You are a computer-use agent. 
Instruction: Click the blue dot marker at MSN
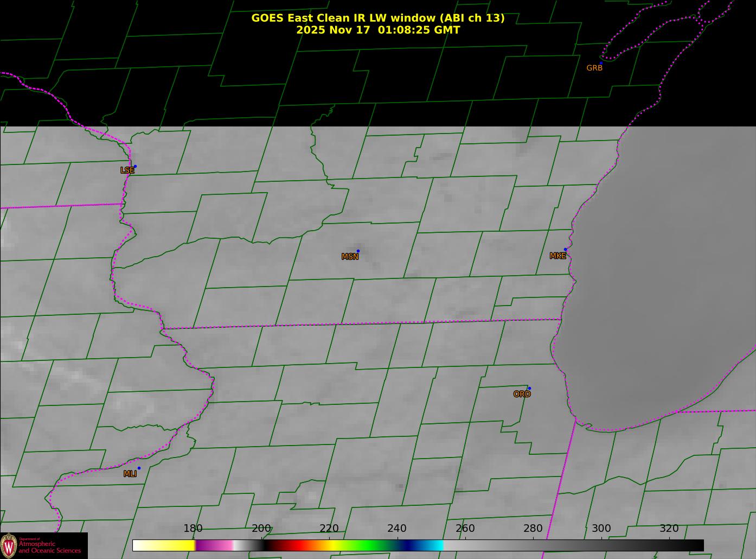[x=358, y=251]
